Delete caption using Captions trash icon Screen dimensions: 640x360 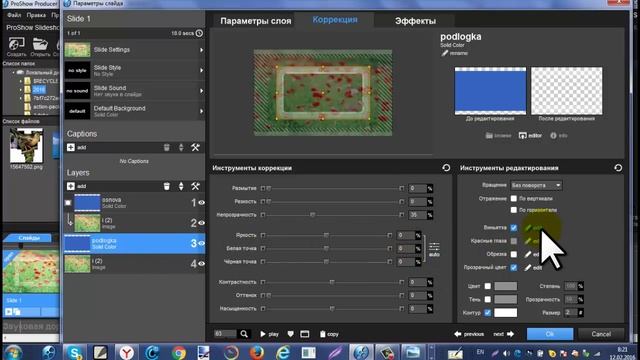click(x=167, y=147)
